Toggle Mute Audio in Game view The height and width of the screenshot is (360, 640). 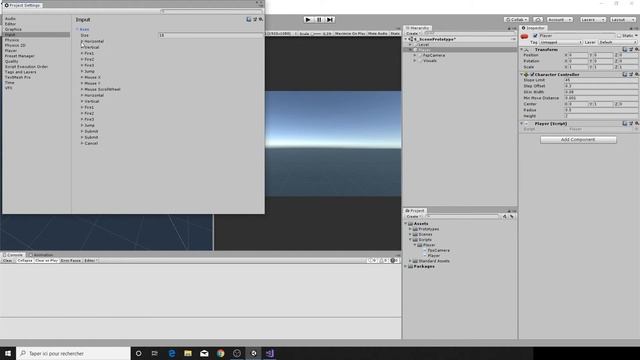378,33
